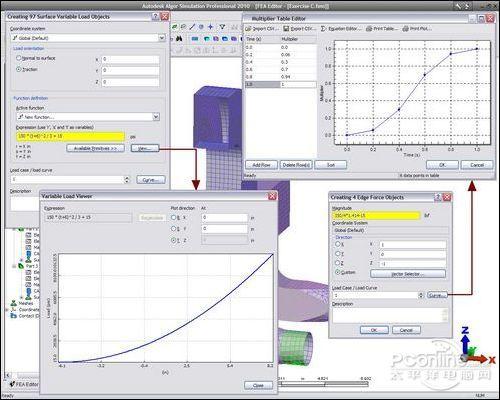Click Curve button in Edge Force dialog
Image resolution: width=500 pixels, height=400 pixels.
(437, 295)
